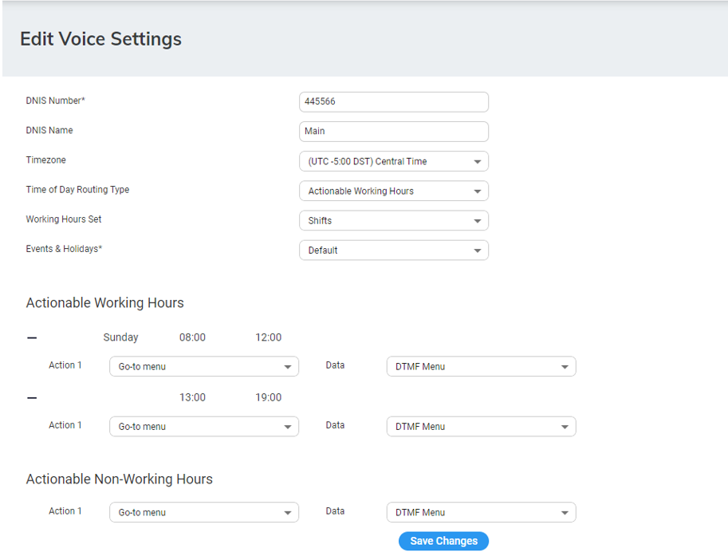728x560 pixels.
Task: Open Action 1 dropdown for Sunday 08:00 shift
Action: click(203, 367)
